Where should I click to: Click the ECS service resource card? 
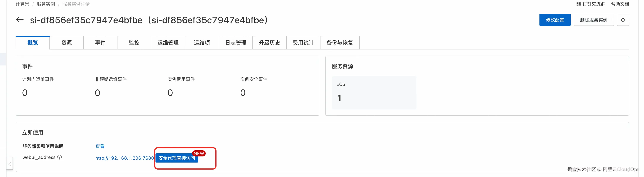[374, 92]
